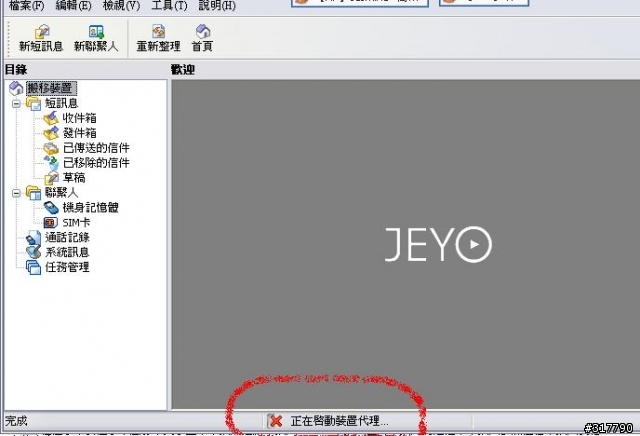Click the 新聯繫人 toolbar icon
Screen dimensions: 640x436
click(96, 32)
